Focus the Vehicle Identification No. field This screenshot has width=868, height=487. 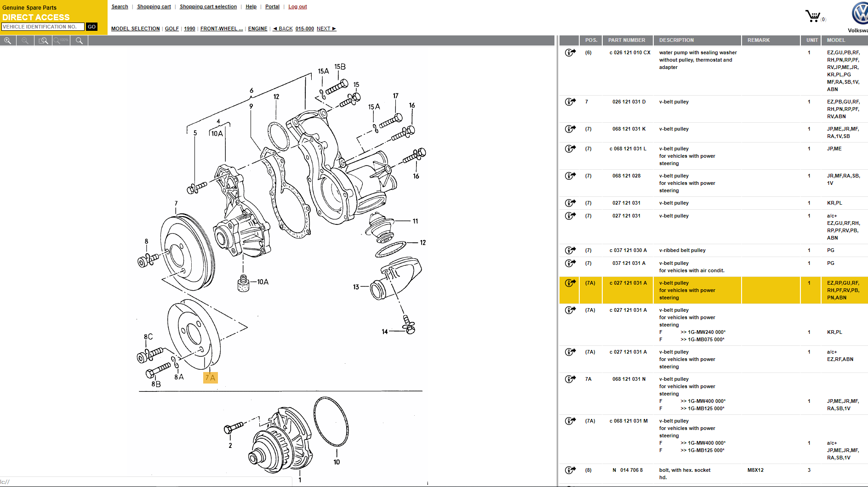(43, 27)
